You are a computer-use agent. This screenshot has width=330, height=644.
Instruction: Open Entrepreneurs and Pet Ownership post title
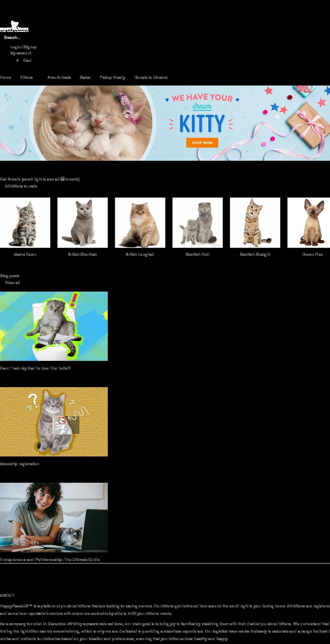click(x=50, y=560)
